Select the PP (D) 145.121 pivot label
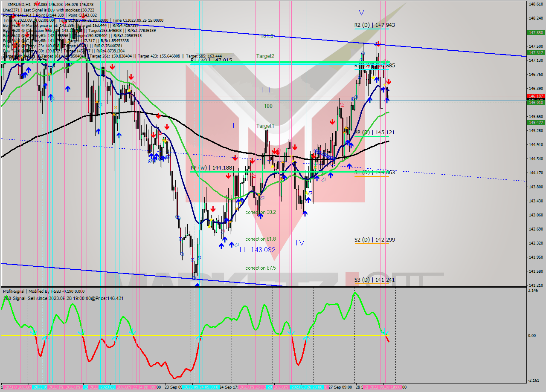 pos(375,133)
